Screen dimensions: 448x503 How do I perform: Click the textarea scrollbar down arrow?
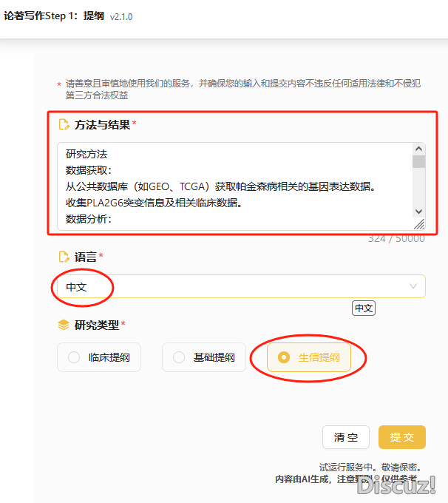[x=418, y=212]
